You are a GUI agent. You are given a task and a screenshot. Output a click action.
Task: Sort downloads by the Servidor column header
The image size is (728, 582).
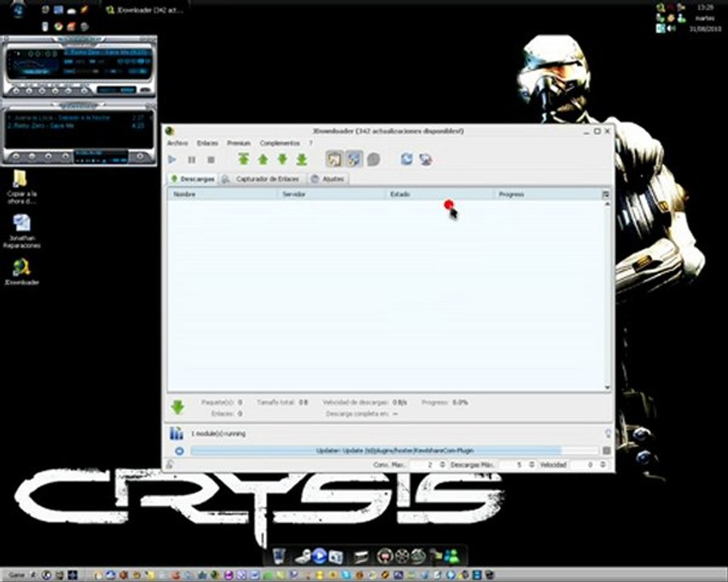tap(331, 194)
